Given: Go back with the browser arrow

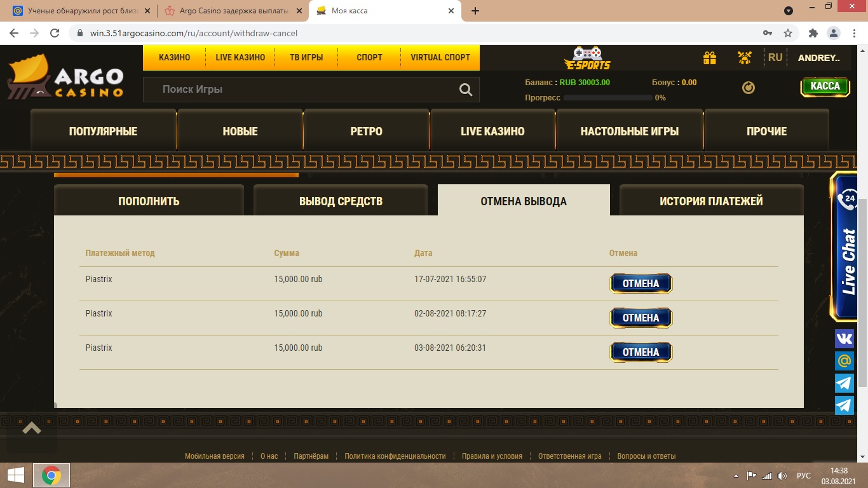Looking at the screenshot, I should pyautogui.click(x=14, y=33).
